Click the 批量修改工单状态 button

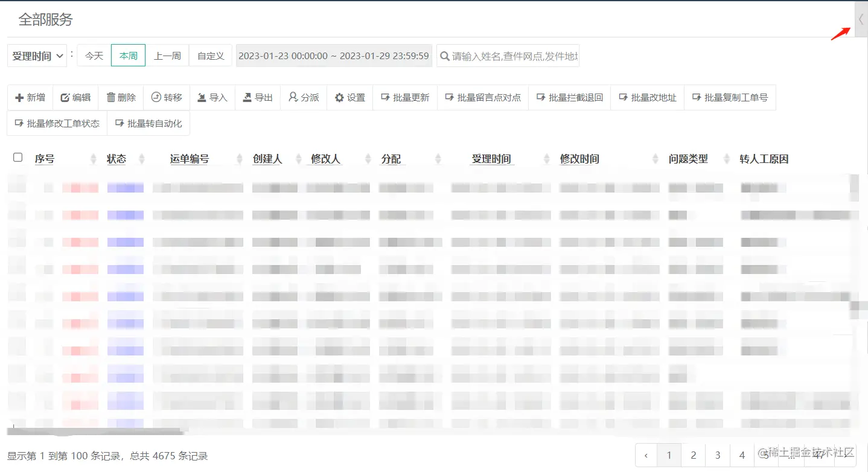pos(57,123)
